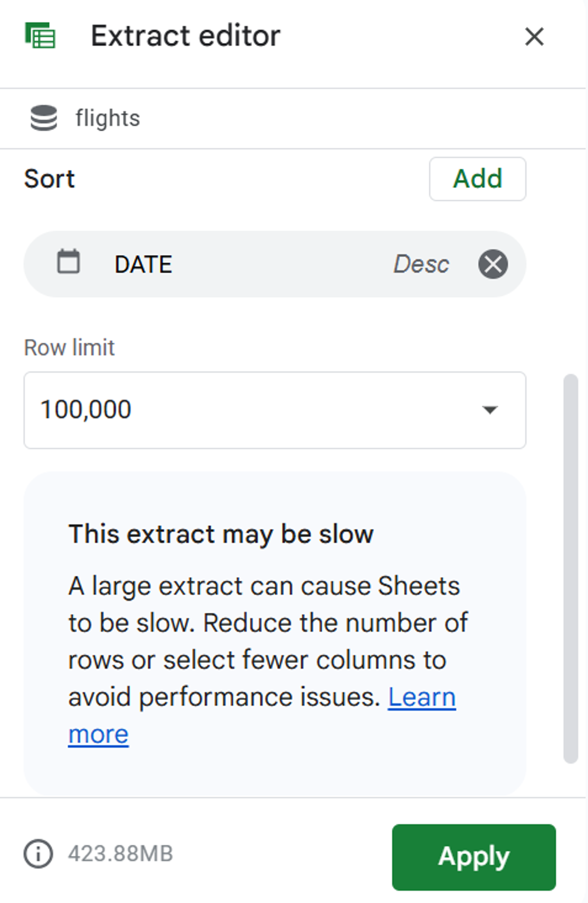Click the flights data source name

107,118
